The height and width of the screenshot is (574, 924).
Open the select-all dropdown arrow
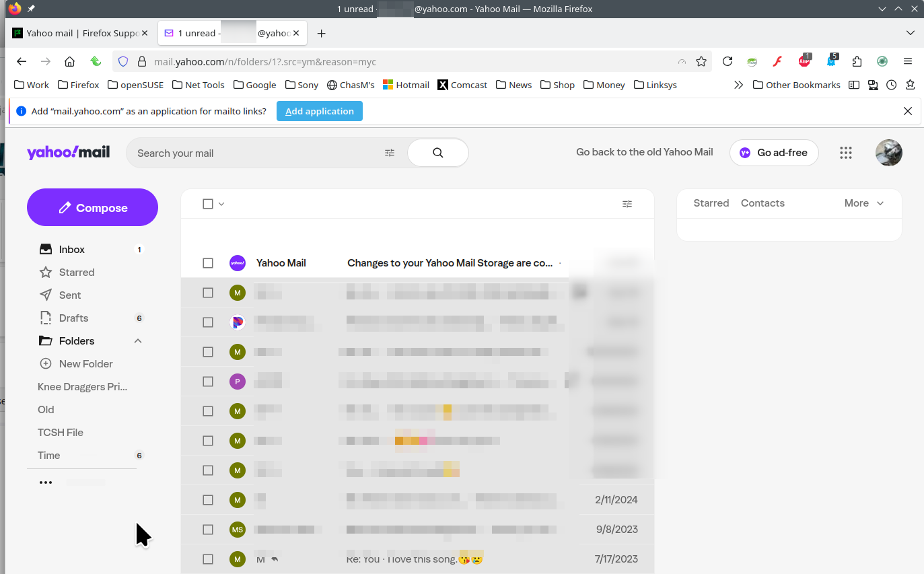(221, 204)
